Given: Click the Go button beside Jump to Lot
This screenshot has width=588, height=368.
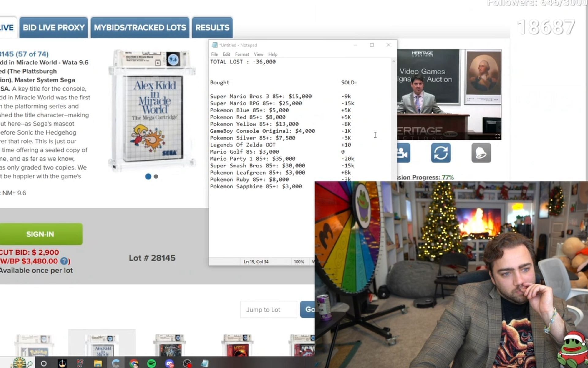Looking at the screenshot, I should point(307,309).
